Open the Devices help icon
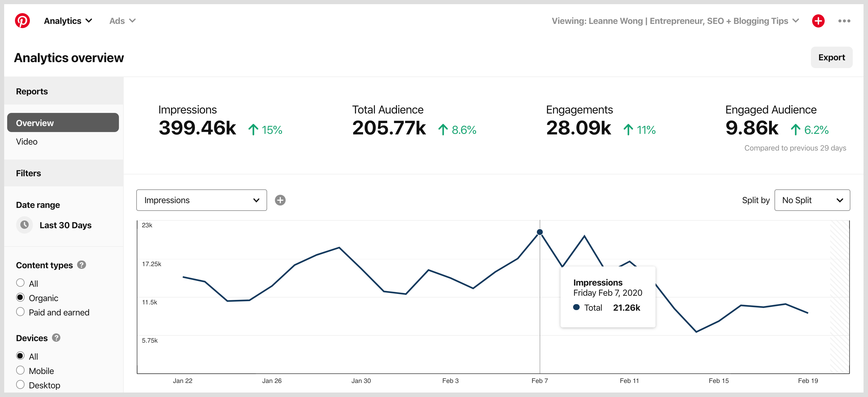Viewport: 868px width, 397px height. pyautogui.click(x=56, y=338)
